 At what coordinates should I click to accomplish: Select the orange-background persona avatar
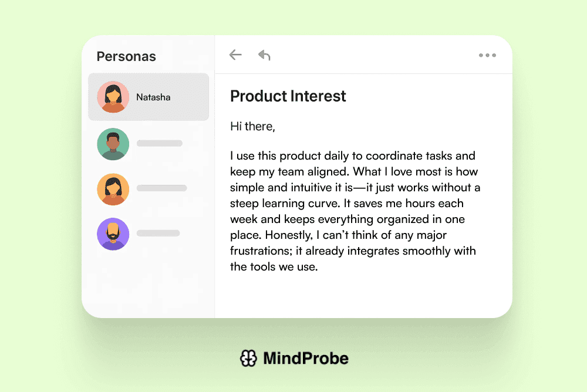coord(113,189)
